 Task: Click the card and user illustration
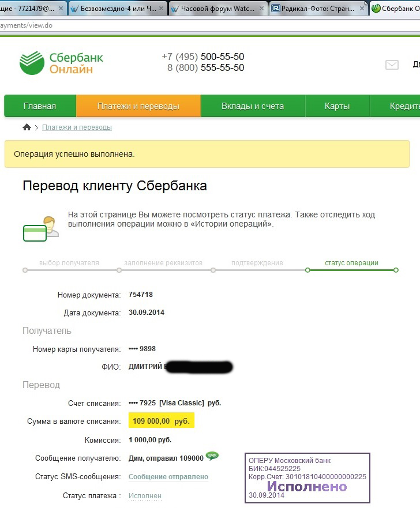(40, 229)
